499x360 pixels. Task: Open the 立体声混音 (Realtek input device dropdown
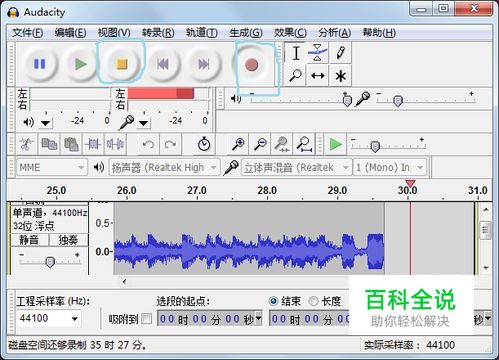point(296,167)
